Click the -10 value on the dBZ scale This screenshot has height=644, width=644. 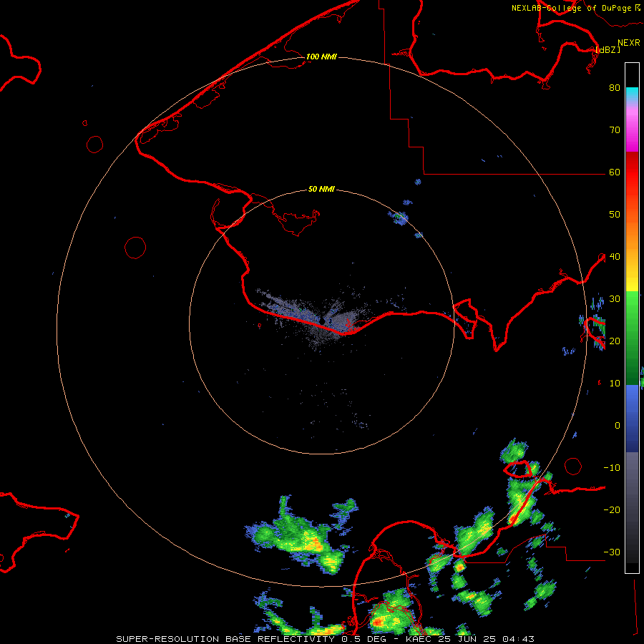pos(612,467)
